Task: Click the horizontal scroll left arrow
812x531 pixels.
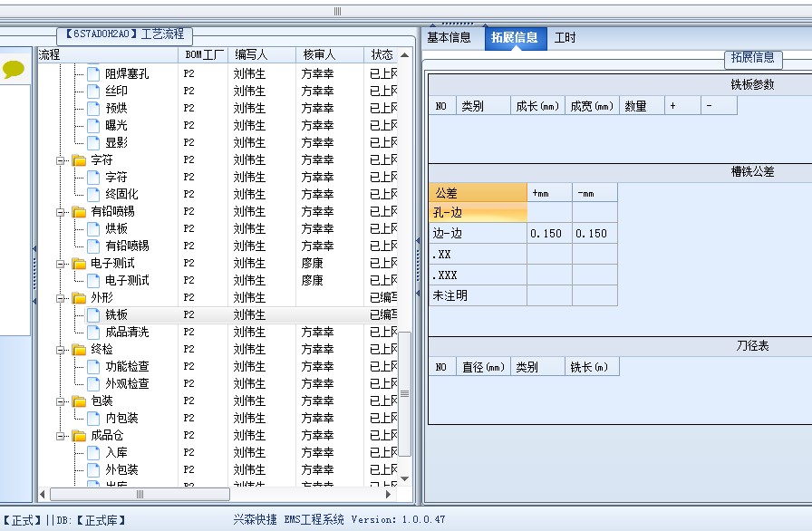Action: [x=43, y=494]
